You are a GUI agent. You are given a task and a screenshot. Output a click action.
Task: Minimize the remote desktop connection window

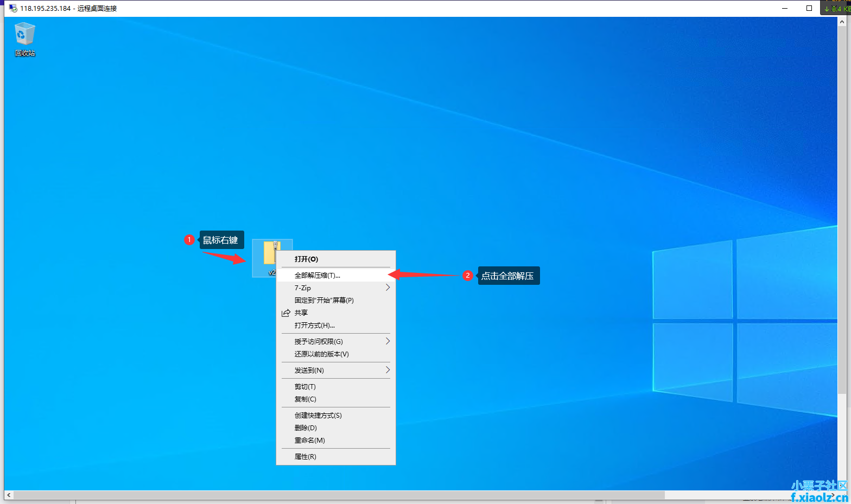pos(785,8)
